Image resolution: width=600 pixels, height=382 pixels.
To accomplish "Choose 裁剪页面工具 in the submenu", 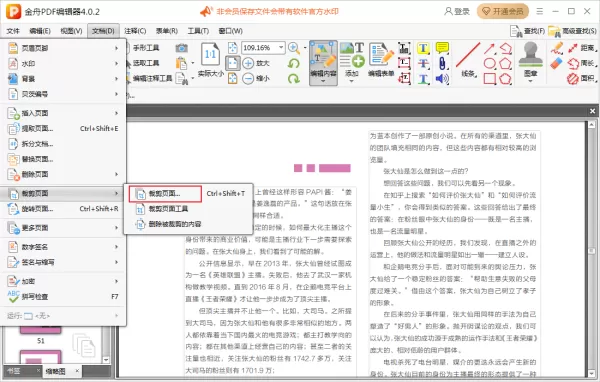I will [x=188, y=209].
